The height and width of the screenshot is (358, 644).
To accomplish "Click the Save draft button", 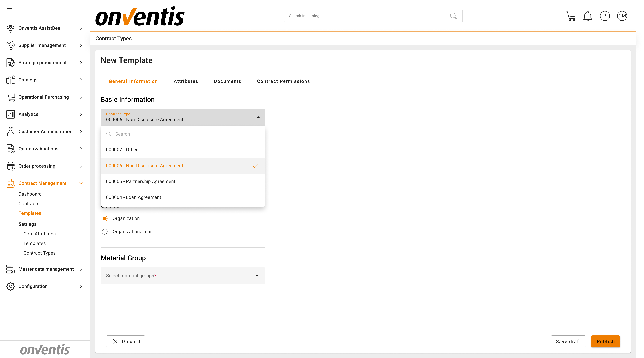I will coord(568,342).
